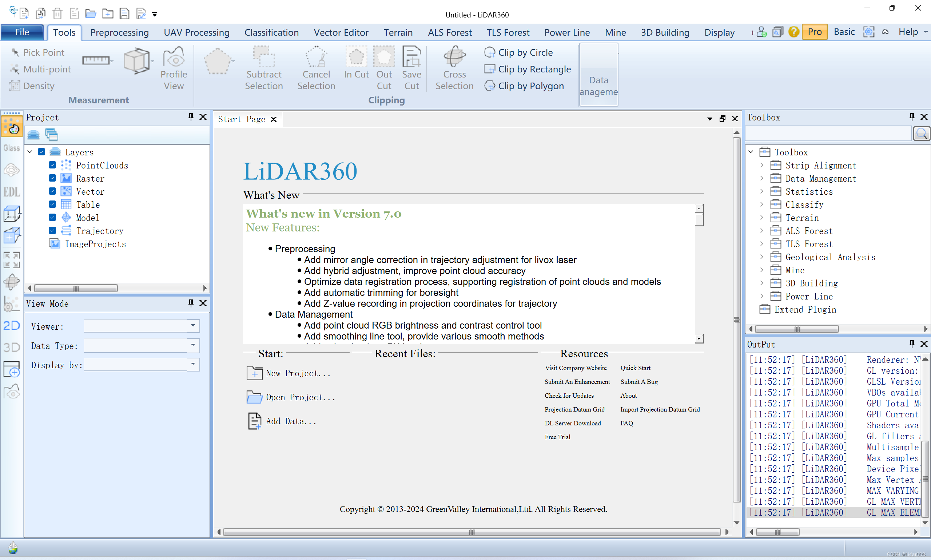Click the open folder icon in quick access toolbar
Image resolution: width=931 pixels, height=560 pixels.
91,14
